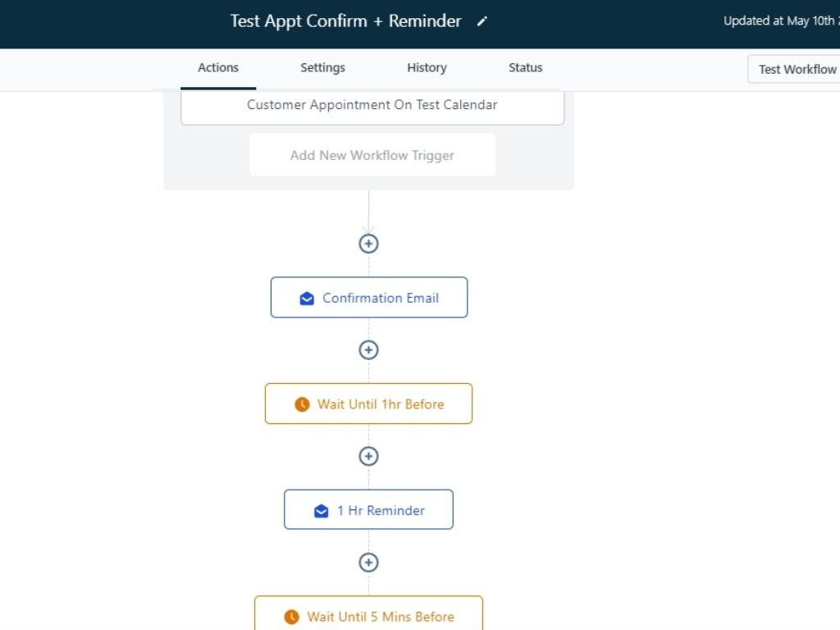Click the pencil icon to rename the workflow
The image size is (840, 630).
click(x=482, y=21)
